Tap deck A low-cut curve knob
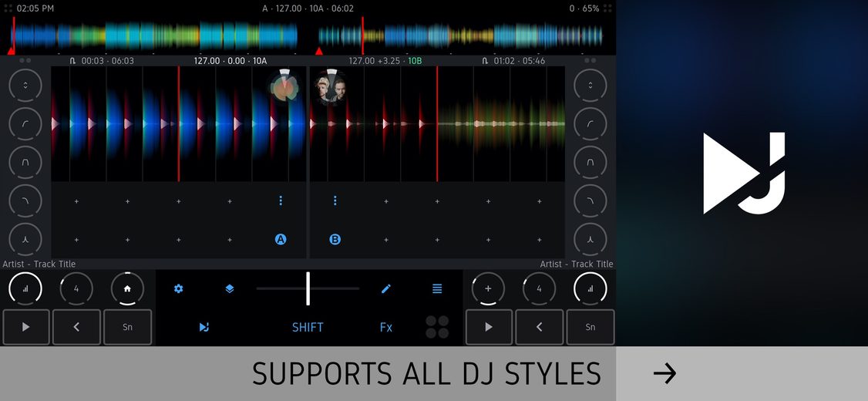This screenshot has height=401, width=868. (25, 124)
